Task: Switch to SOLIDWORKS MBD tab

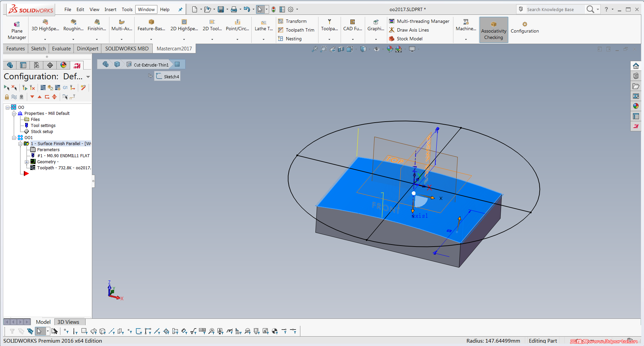Action: [x=127, y=49]
